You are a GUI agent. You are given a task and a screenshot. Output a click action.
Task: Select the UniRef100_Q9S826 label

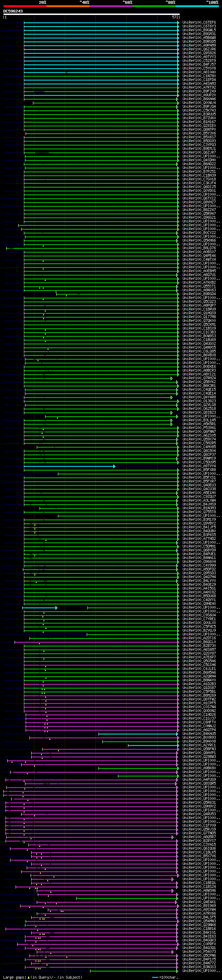point(199,53)
